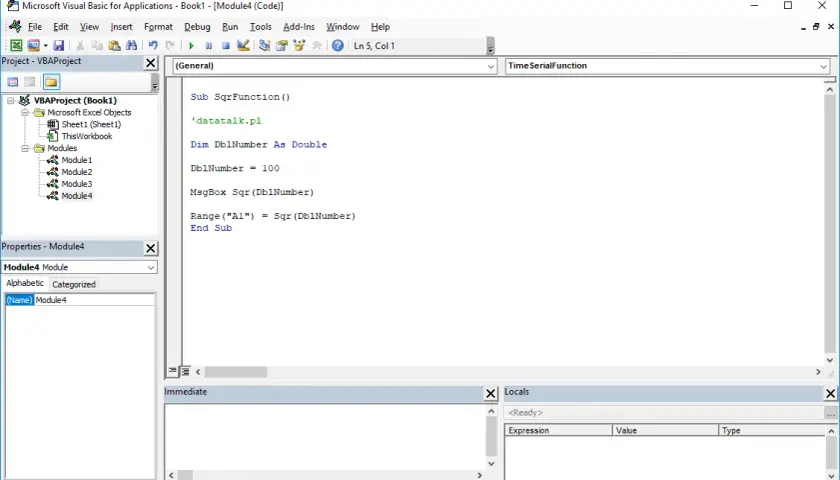Click the Locals call stack ellipsis button
This screenshot has height=480, width=840.
coord(830,413)
